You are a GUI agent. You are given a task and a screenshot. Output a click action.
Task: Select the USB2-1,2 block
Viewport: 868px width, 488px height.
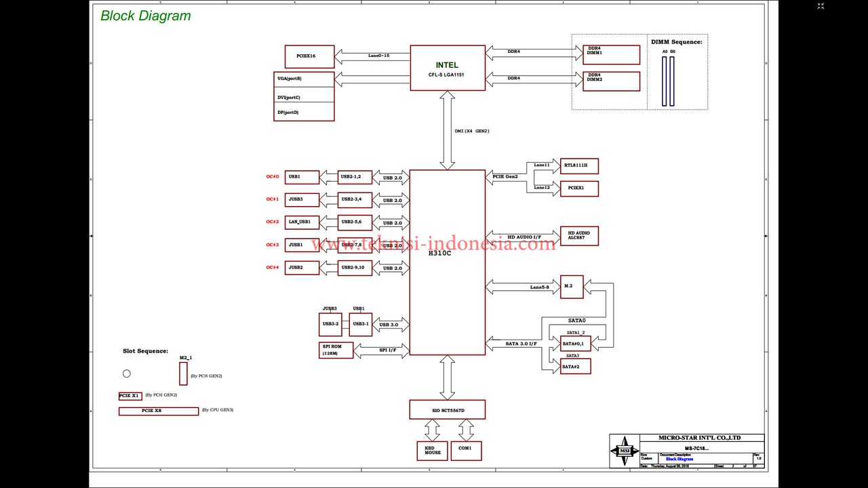[355, 178]
